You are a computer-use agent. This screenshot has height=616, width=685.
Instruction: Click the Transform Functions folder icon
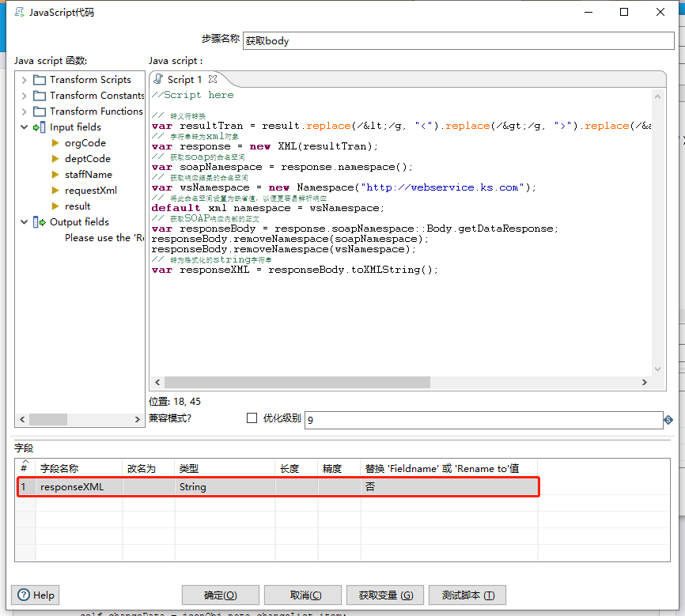coord(40,111)
